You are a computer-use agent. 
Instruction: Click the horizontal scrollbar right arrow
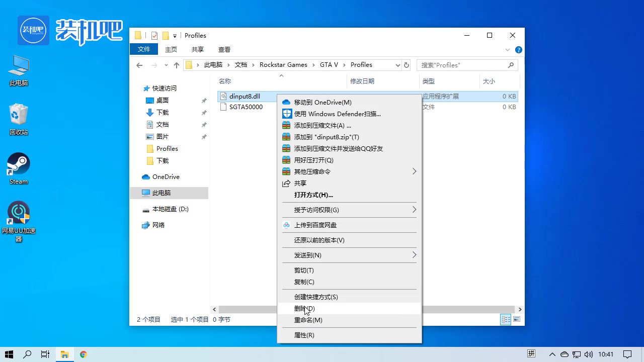520,309
